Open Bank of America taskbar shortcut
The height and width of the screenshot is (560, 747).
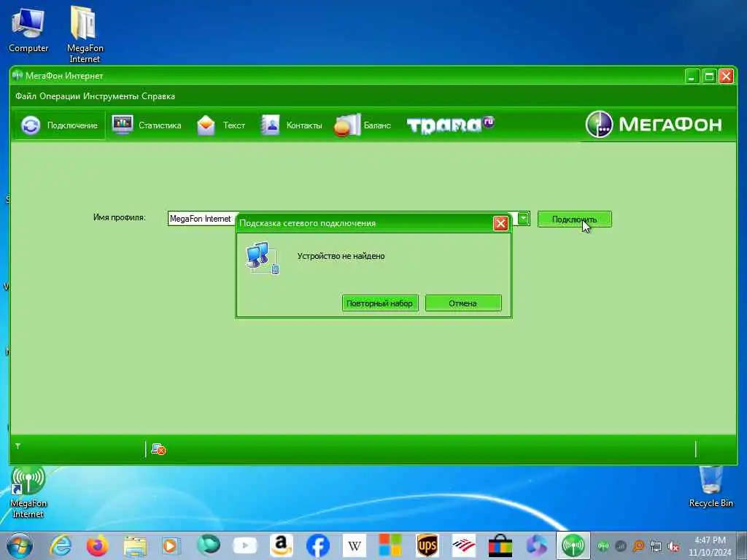pyautogui.click(x=463, y=545)
